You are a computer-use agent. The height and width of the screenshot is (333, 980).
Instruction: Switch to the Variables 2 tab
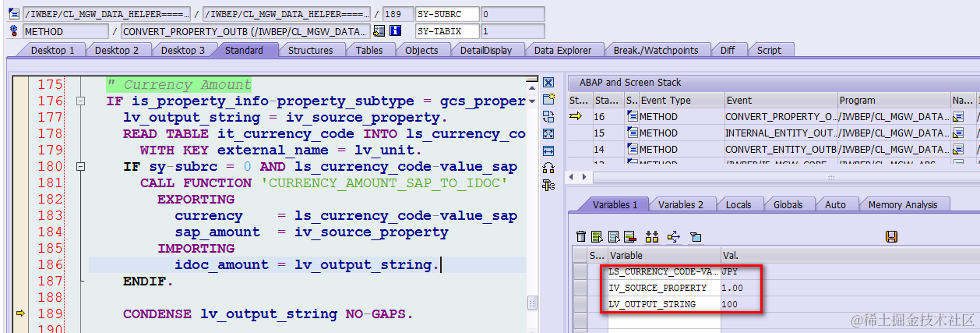pyautogui.click(x=681, y=204)
